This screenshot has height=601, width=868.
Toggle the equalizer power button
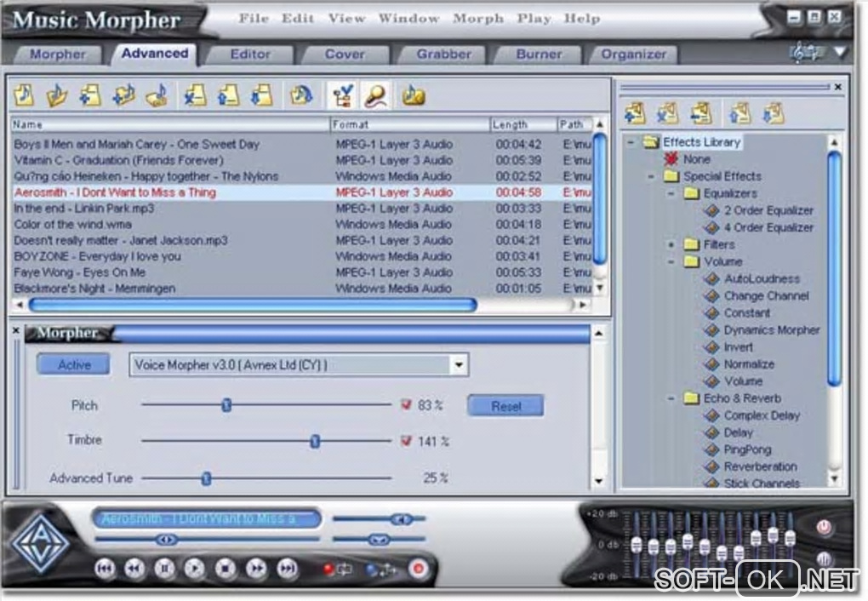tap(825, 527)
